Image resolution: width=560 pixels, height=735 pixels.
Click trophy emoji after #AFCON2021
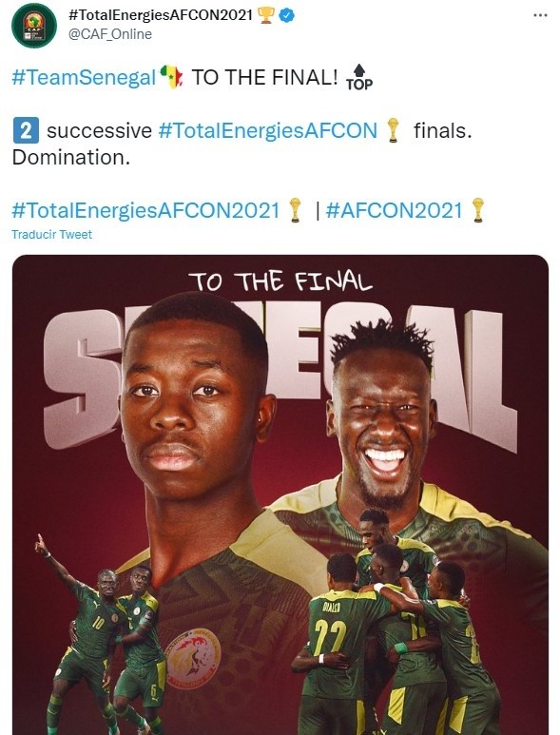[x=478, y=210]
